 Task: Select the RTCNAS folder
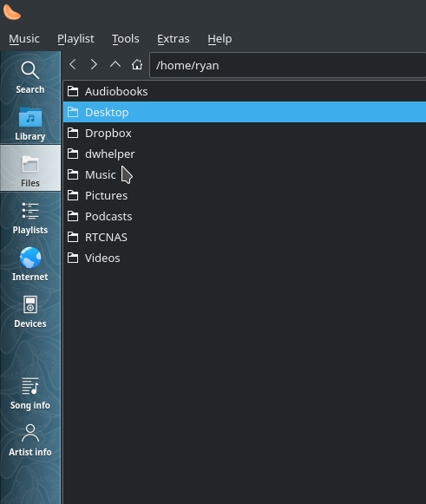(x=245, y=237)
